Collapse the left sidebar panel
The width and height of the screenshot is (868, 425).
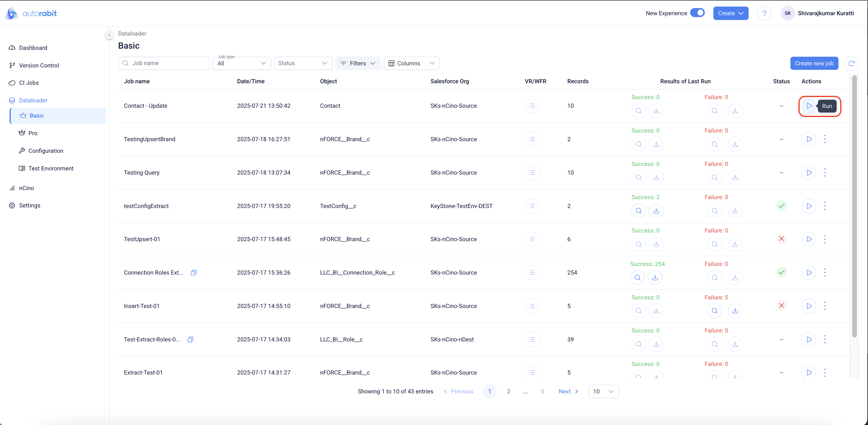109,35
